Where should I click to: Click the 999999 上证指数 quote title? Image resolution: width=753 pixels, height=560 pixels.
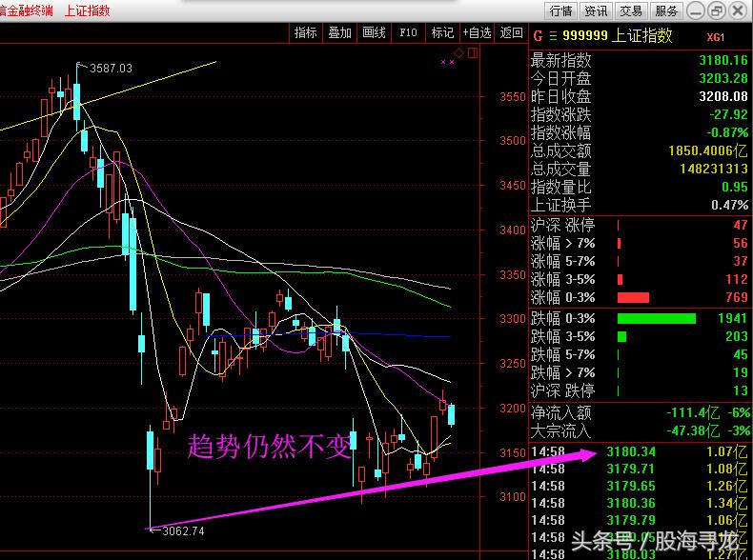click(618, 36)
